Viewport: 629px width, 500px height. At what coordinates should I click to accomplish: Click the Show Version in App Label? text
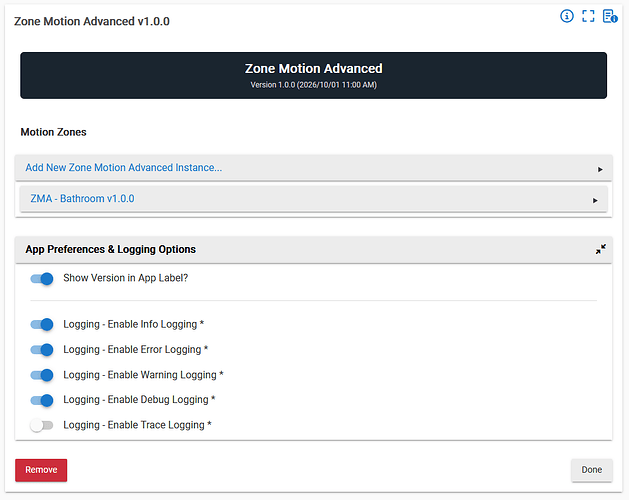pos(126,278)
